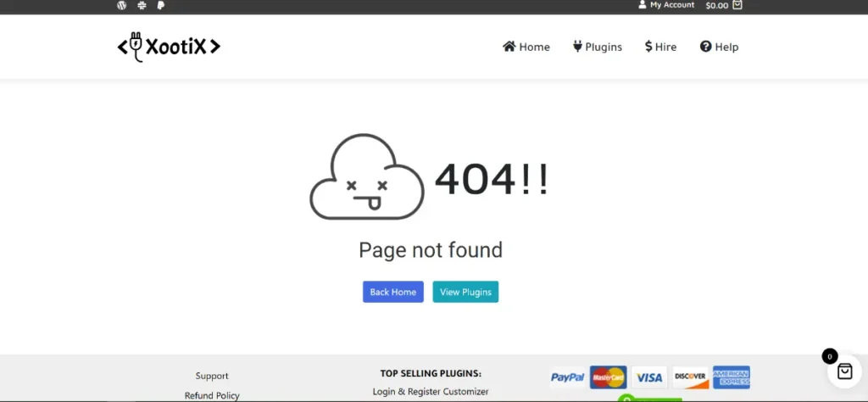The image size is (868, 402).
Task: Click the Back Home button
Action: (x=393, y=292)
